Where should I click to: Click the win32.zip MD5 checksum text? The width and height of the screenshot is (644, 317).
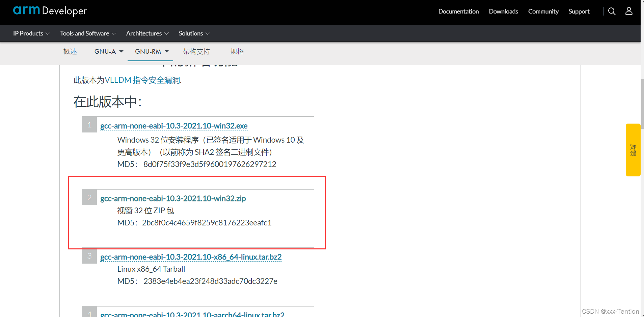point(194,223)
